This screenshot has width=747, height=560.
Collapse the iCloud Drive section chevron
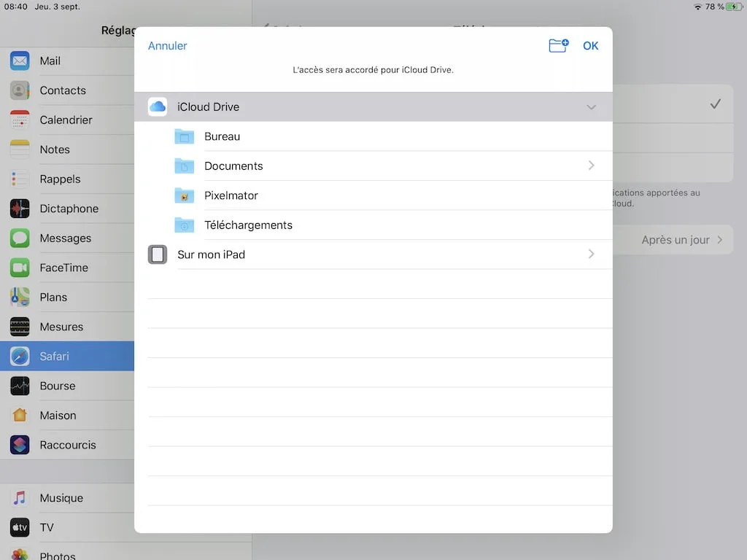pyautogui.click(x=591, y=107)
